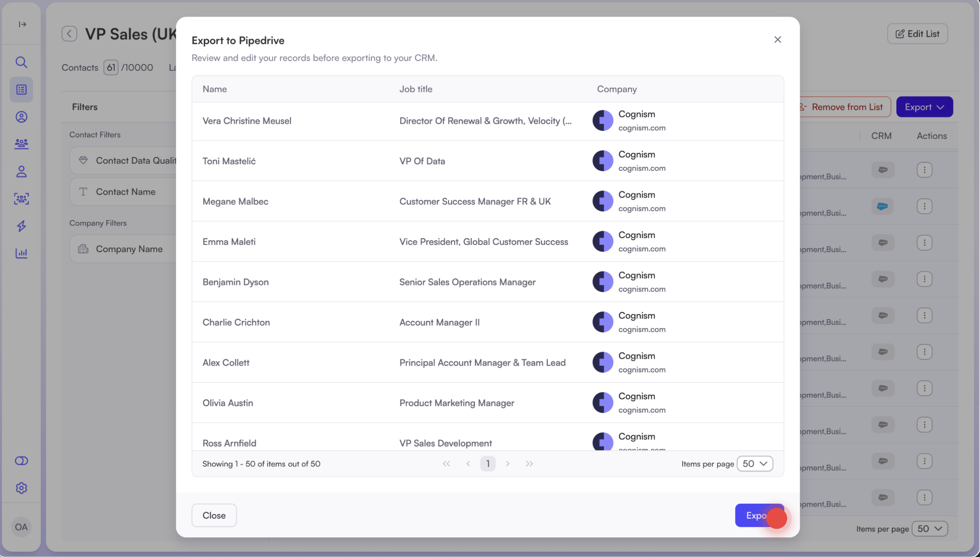
Task: Open the lists icon in the sidebar
Action: click(21, 89)
